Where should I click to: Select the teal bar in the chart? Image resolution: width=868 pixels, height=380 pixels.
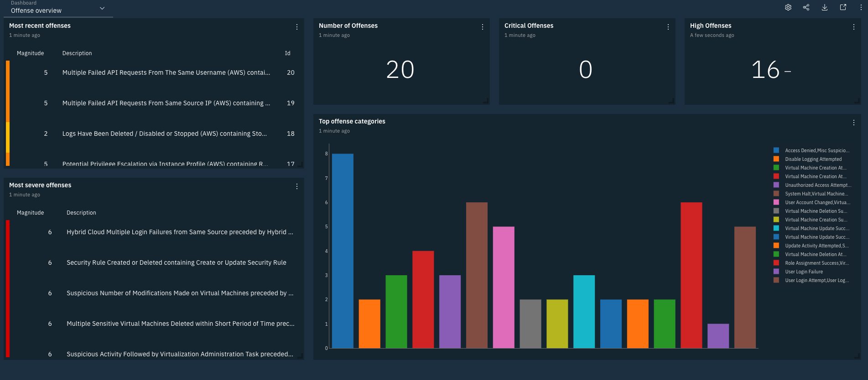point(584,312)
